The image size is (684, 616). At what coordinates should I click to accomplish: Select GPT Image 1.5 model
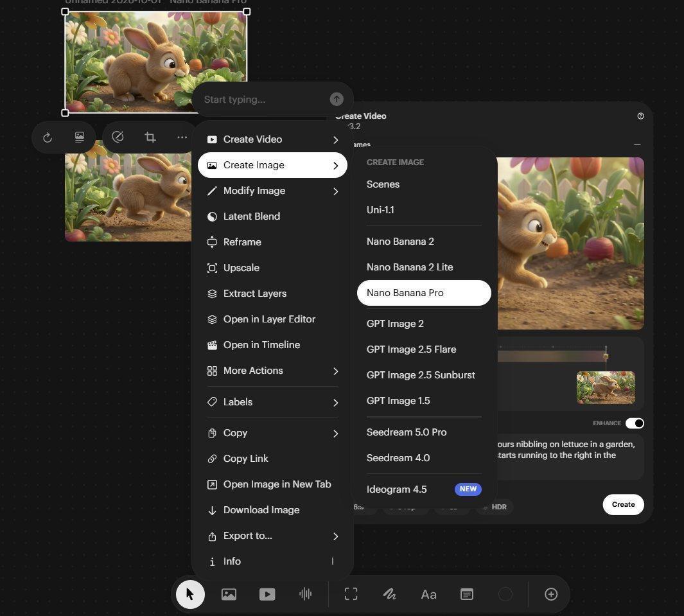click(424, 401)
